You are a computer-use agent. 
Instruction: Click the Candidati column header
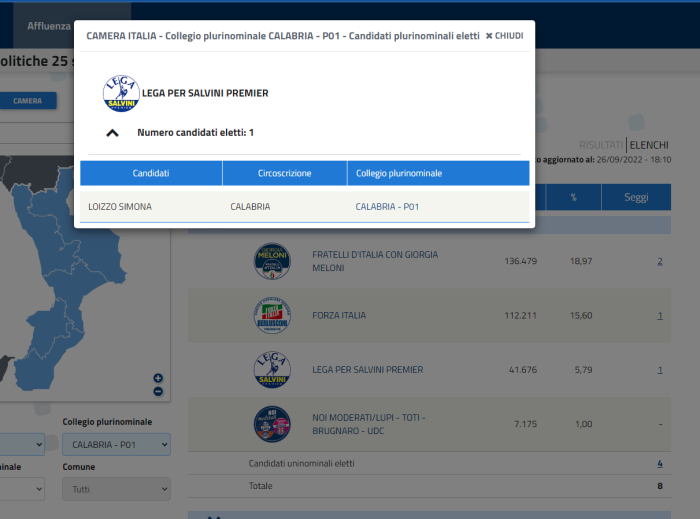pyautogui.click(x=151, y=173)
